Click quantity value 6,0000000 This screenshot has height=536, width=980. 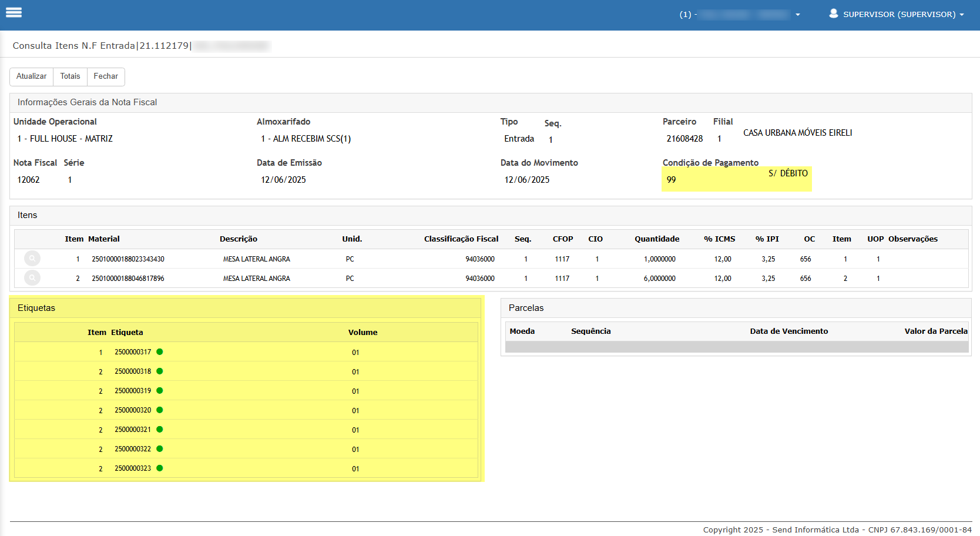click(660, 279)
